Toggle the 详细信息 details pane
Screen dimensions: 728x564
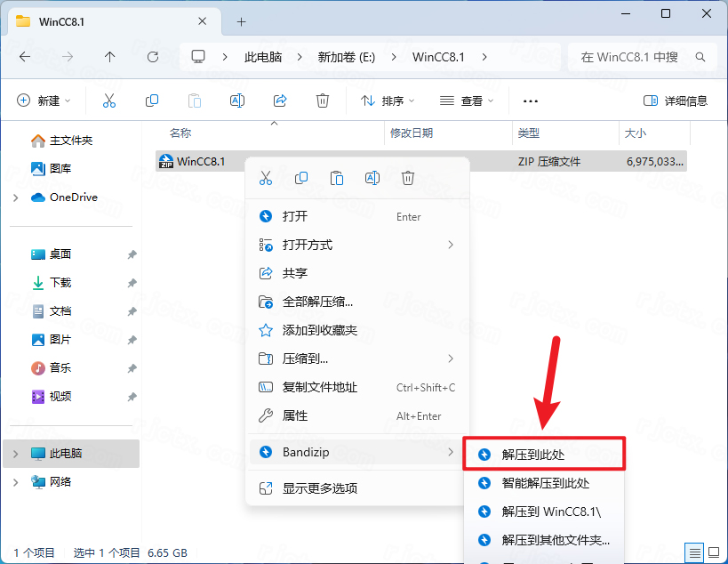(x=676, y=101)
